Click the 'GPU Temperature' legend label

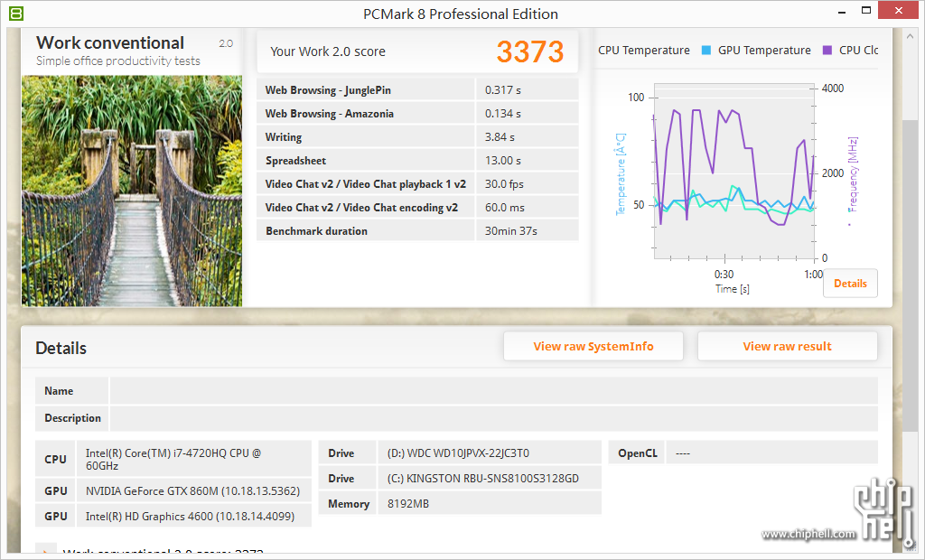764,51
